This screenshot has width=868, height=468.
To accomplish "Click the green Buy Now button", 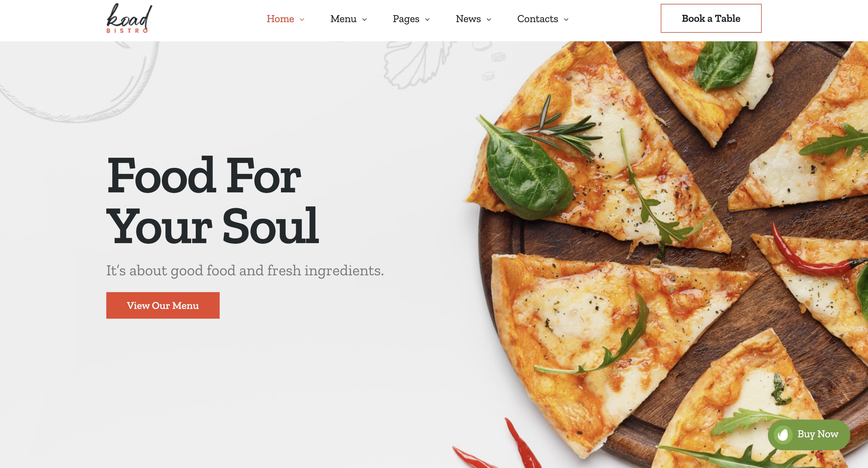I will (809, 435).
